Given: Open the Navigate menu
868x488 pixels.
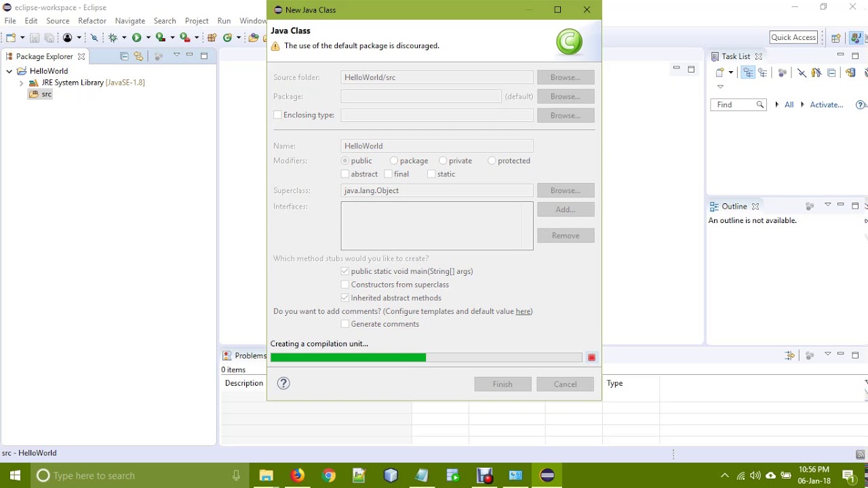Looking at the screenshot, I should (130, 21).
